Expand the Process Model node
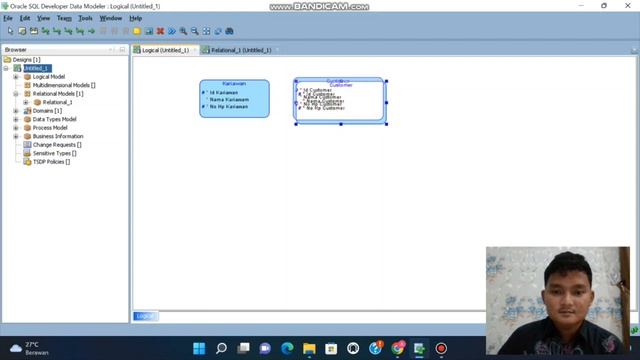The height and width of the screenshot is (360, 640). [x=16, y=128]
